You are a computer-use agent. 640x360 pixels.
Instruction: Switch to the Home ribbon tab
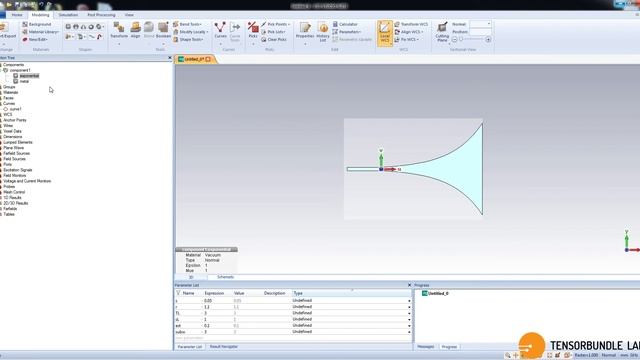pyautogui.click(x=17, y=15)
